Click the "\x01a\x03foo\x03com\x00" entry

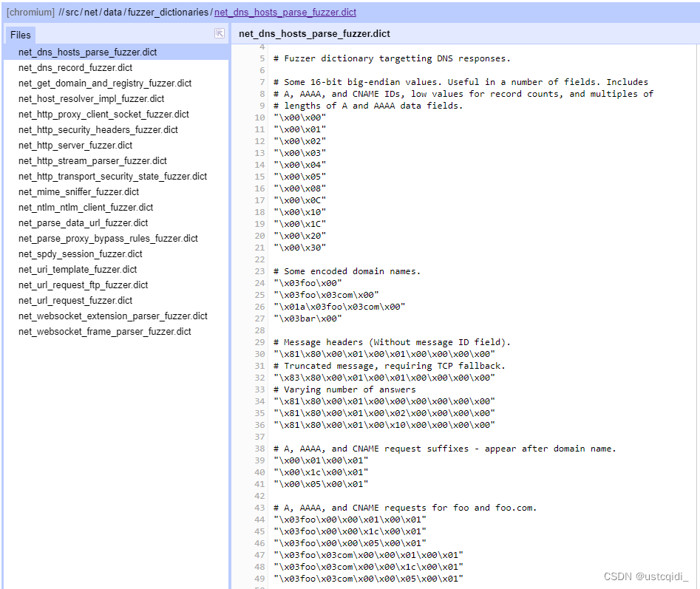340,307
